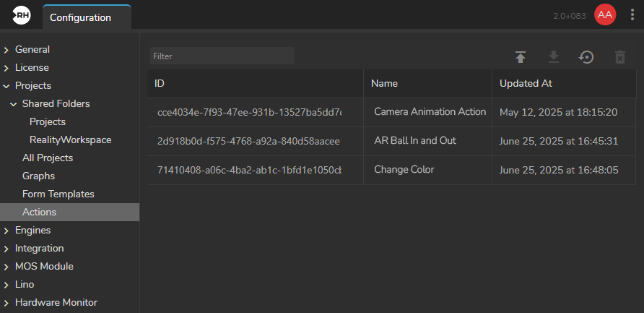
Task: Click the download/export actions icon
Action: (553, 57)
